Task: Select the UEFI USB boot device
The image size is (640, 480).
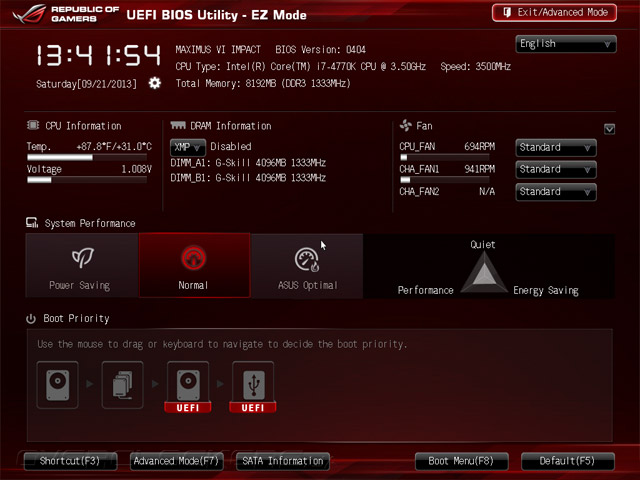Action: point(253,387)
